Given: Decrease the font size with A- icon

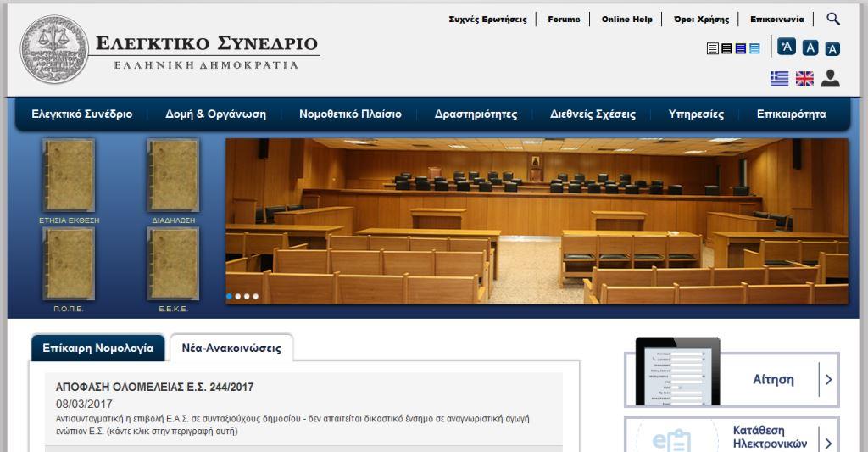Looking at the screenshot, I should 832,49.
